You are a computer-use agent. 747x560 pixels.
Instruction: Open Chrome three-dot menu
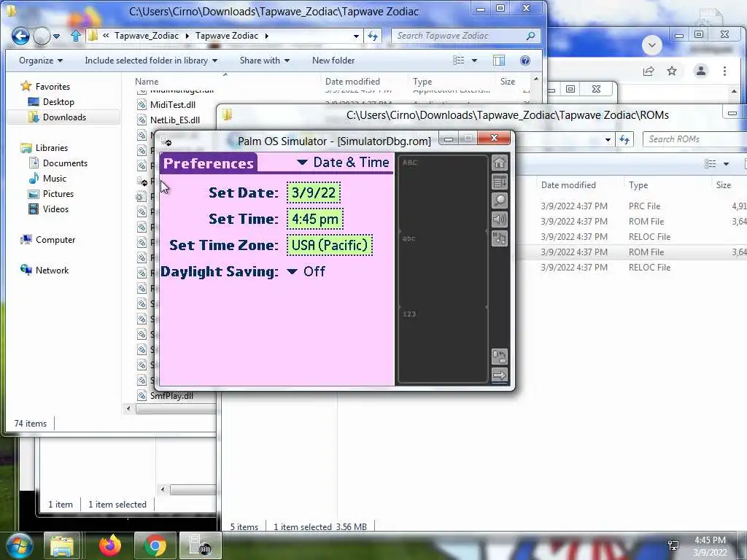(x=724, y=71)
